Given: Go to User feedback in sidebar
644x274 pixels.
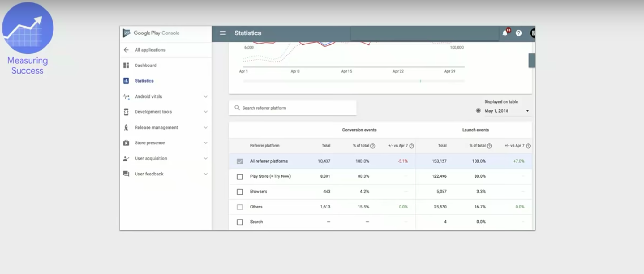Looking at the screenshot, I should (149, 174).
